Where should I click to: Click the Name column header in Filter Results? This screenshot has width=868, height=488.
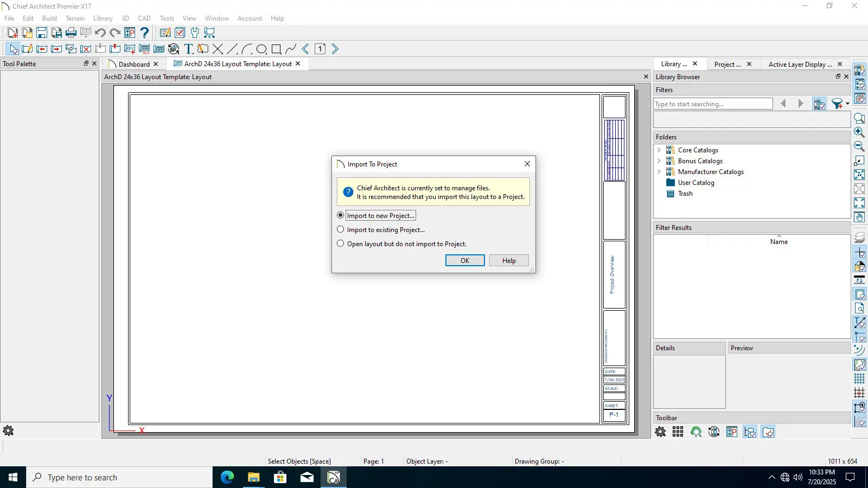pos(779,242)
